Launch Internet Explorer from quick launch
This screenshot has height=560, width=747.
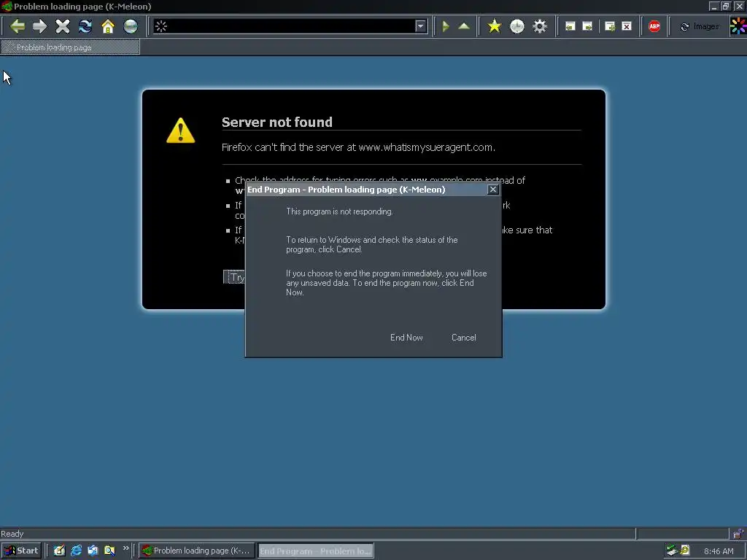point(76,551)
